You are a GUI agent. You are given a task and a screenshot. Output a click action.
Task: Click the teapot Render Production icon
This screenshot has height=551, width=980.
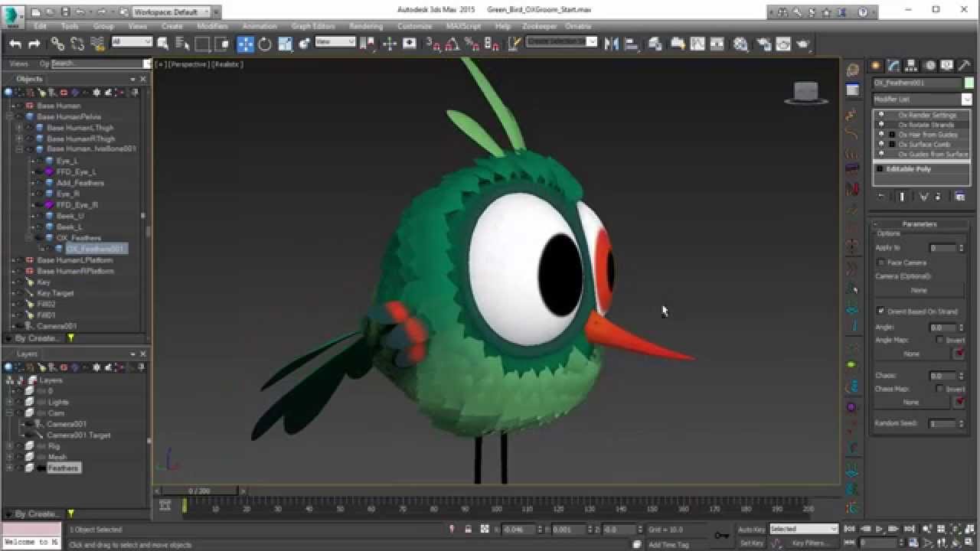coord(802,44)
